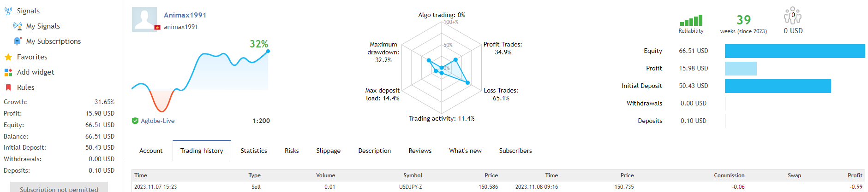Viewport: 868px width, 192px height.
Task: Click the Animax1991 signal name link
Action: click(x=185, y=15)
